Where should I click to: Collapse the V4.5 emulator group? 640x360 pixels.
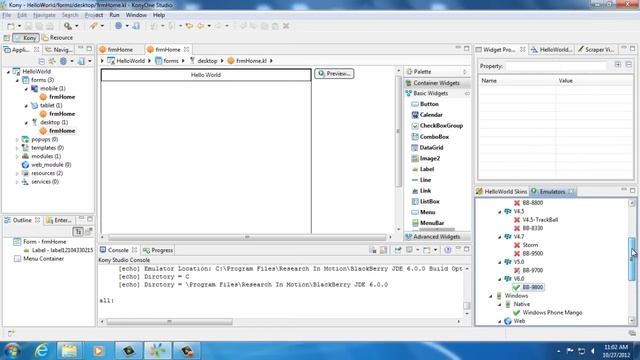pyautogui.click(x=500, y=211)
